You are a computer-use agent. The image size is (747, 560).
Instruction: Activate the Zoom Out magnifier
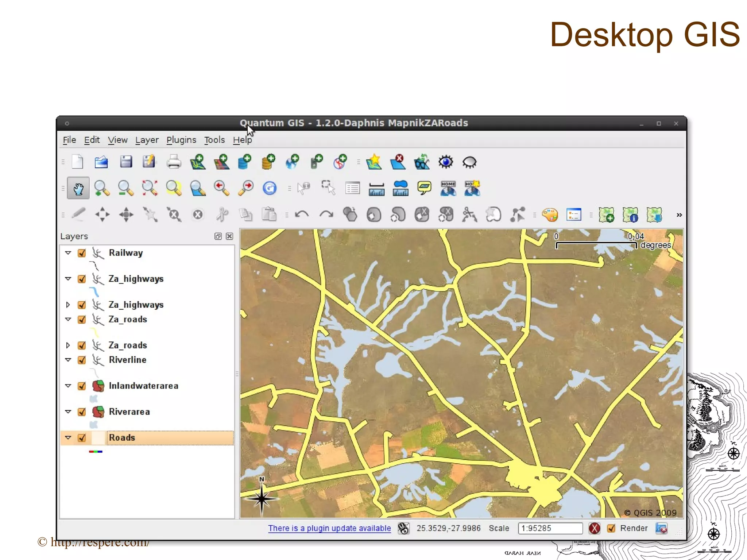[x=126, y=188]
